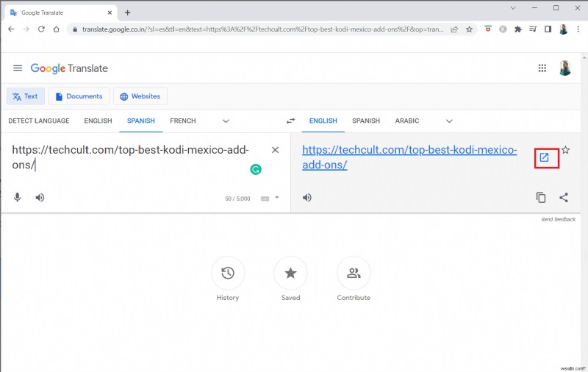The width and height of the screenshot is (588, 372).
Task: Select Detect Language source tab
Action: (39, 121)
